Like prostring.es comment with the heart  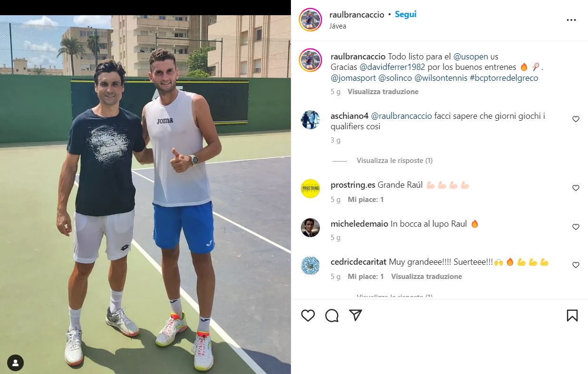click(x=576, y=188)
